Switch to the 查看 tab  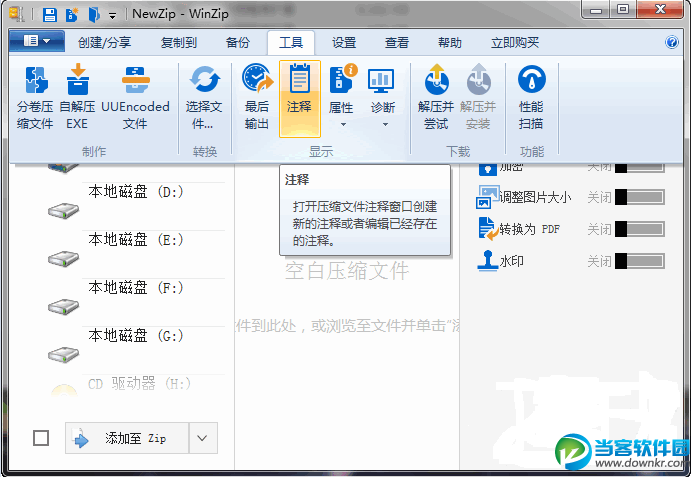coord(397,43)
